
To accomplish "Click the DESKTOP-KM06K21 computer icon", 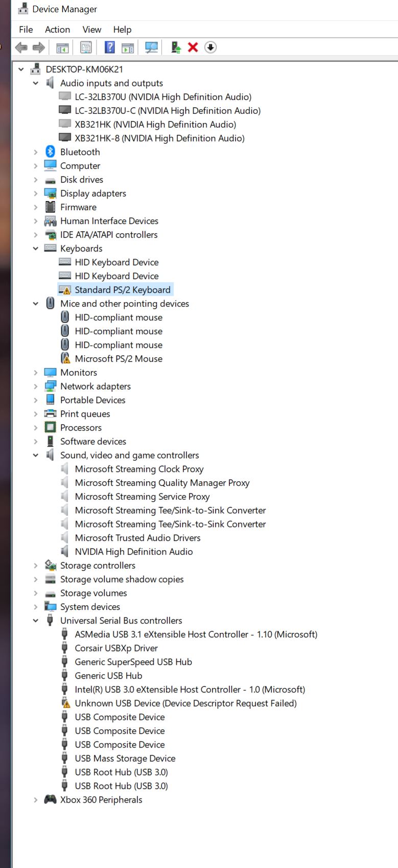I will 35,69.
